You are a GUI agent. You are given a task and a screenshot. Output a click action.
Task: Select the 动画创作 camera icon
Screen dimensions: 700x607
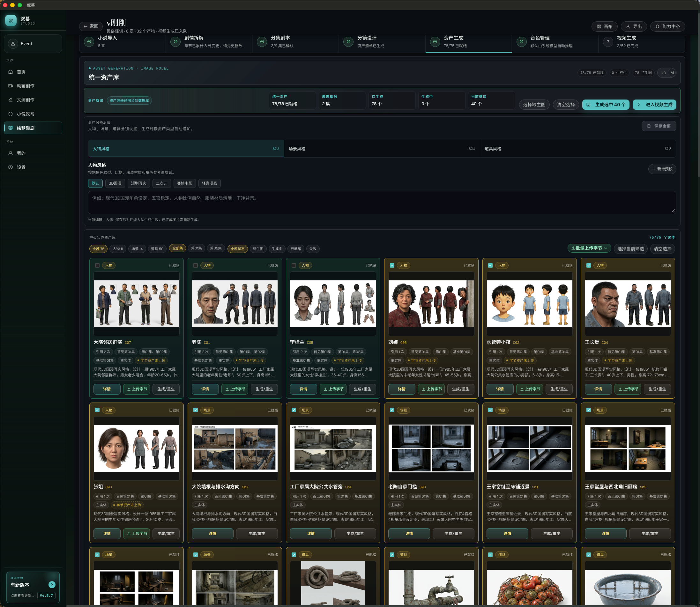[11, 86]
